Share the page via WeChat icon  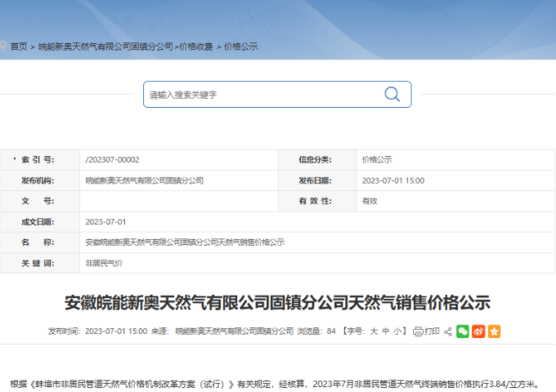(x=463, y=332)
